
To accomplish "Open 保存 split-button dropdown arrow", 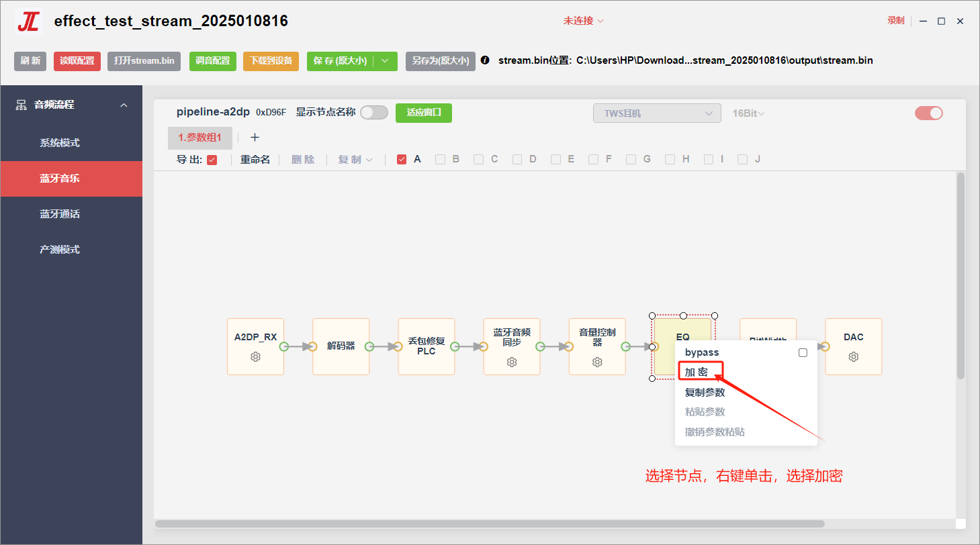I will pos(385,61).
